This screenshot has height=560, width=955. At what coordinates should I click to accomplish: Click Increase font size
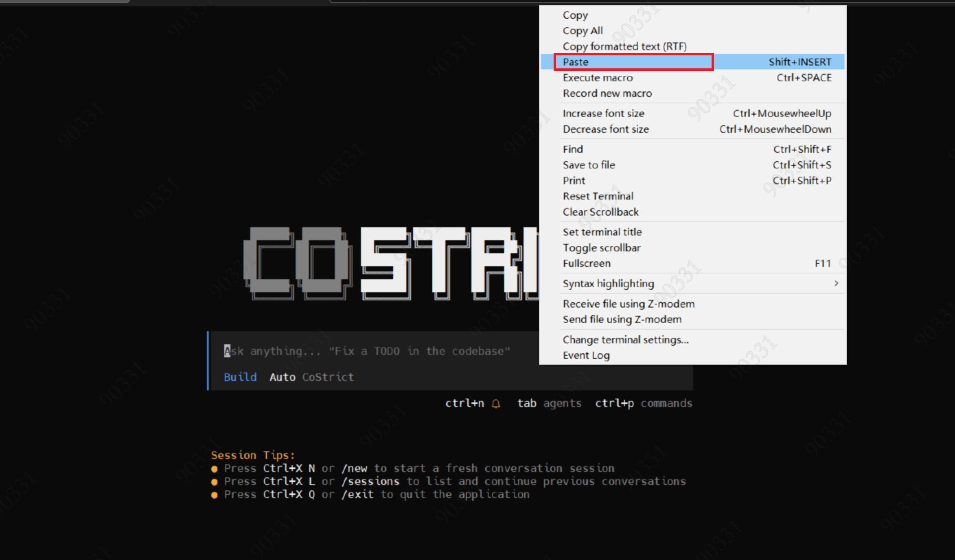tap(603, 114)
